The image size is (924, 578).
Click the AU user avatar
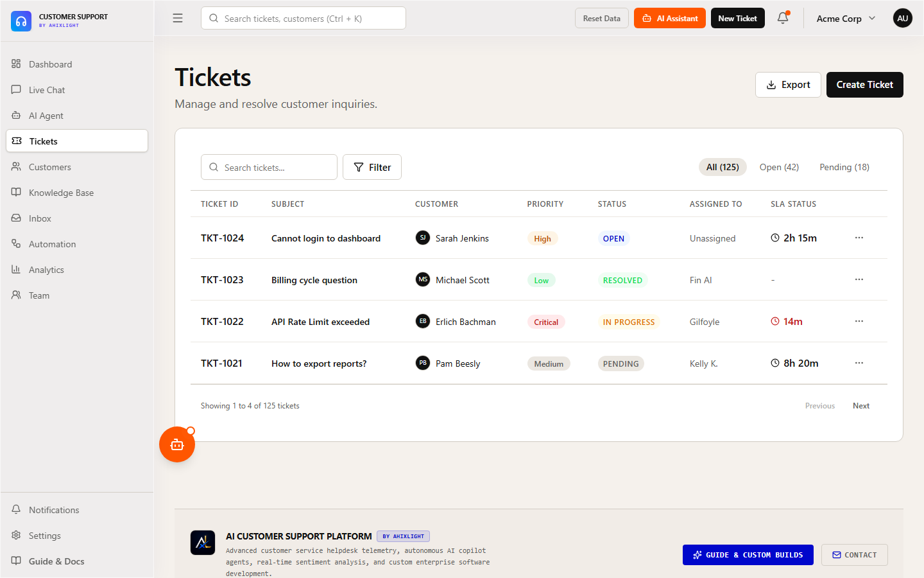tap(902, 18)
